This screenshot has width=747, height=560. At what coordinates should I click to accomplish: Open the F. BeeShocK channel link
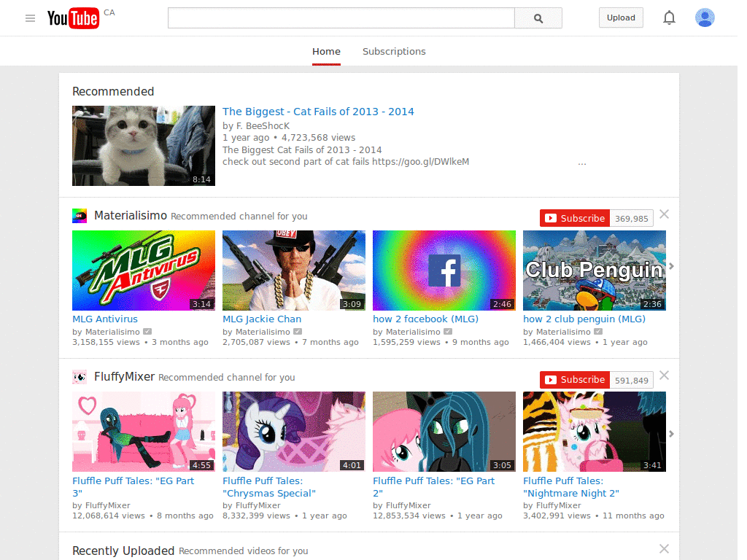pyautogui.click(x=263, y=125)
